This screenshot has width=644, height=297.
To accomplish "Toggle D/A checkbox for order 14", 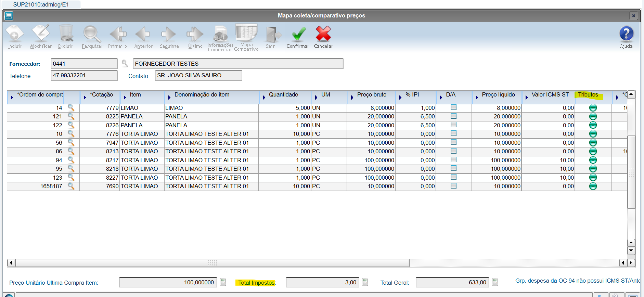I will 453,107.
